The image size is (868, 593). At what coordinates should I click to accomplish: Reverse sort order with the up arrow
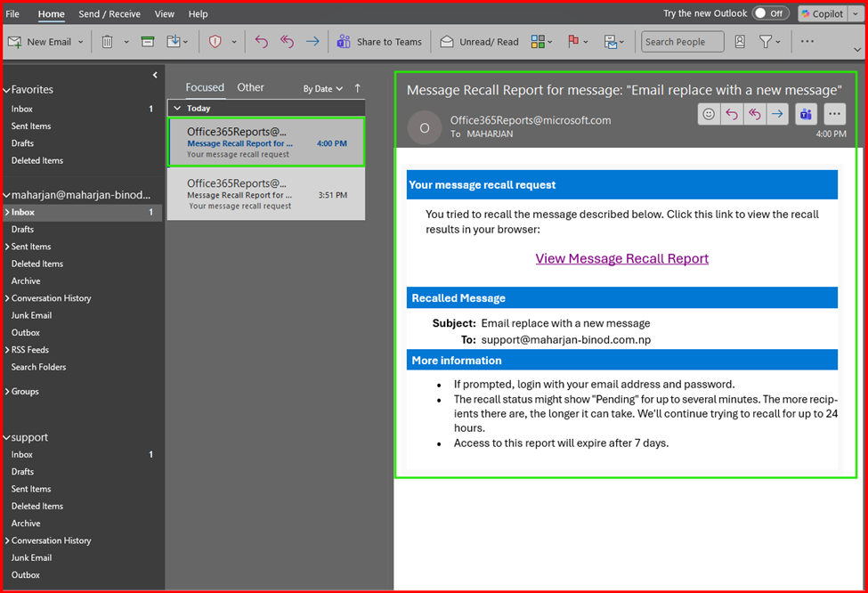coord(358,88)
